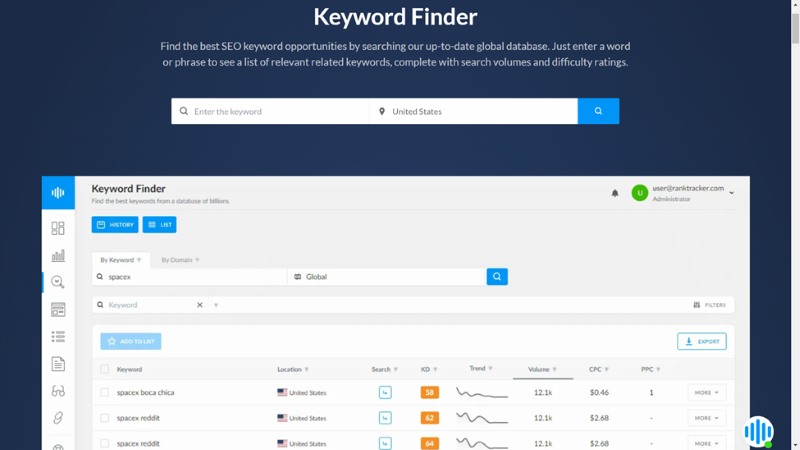
Task: Click the spacex keyword search field
Action: pyautogui.click(x=189, y=277)
